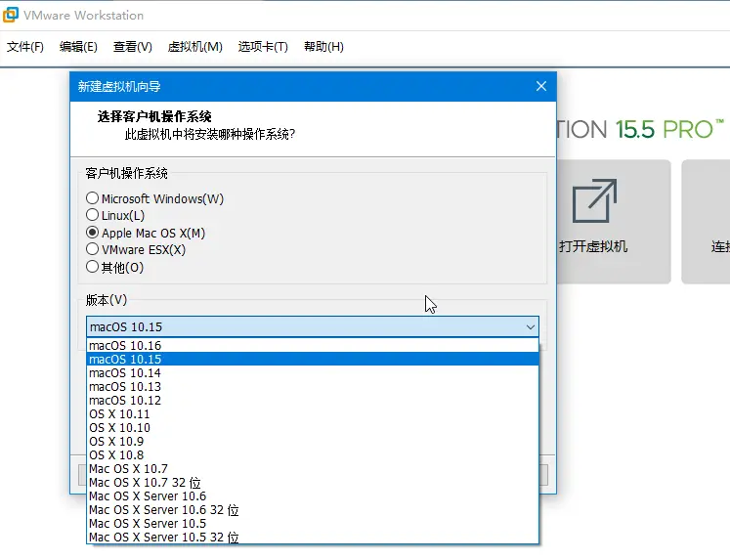Image resolution: width=730 pixels, height=560 pixels.
Task: Choose Mac OS X Server 10.5 entry
Action: point(313,523)
